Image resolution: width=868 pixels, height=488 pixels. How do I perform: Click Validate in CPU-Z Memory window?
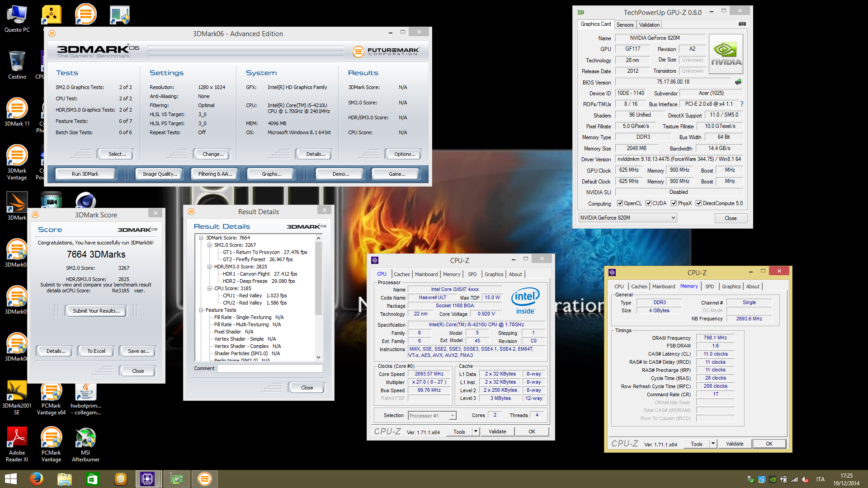(735, 444)
